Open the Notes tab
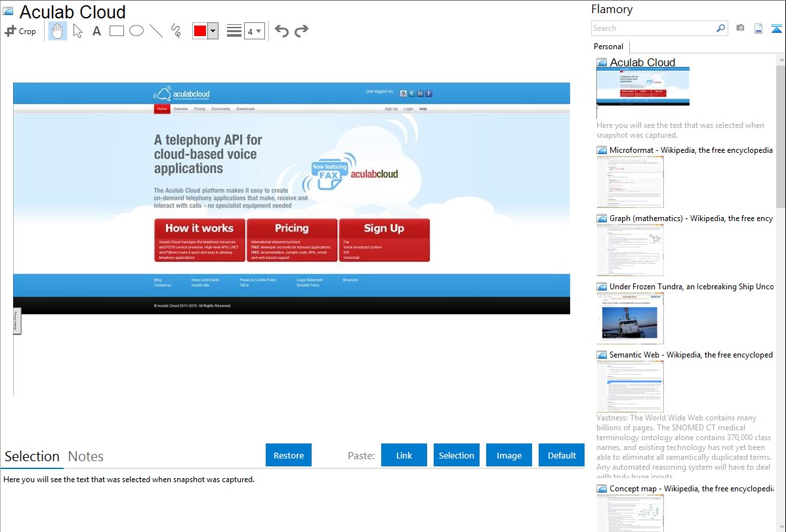This screenshot has height=532, width=786. [x=86, y=457]
